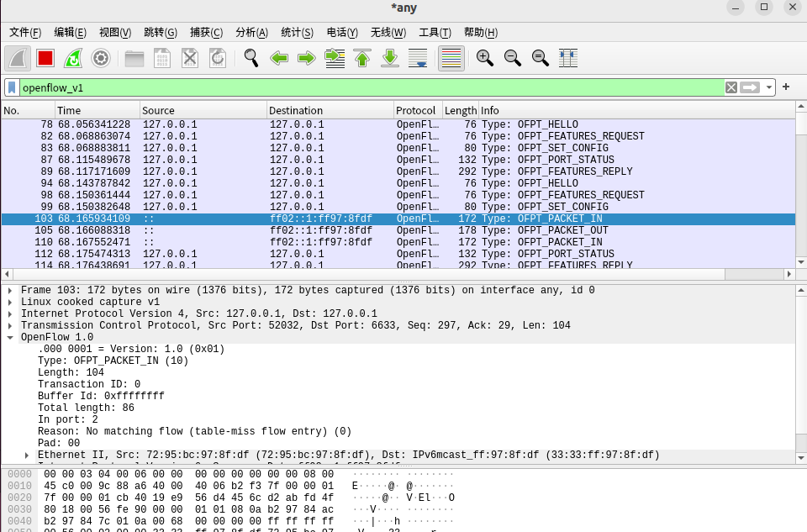Open recent display filter dropdown
The width and height of the screenshot is (807, 532).
point(769,87)
